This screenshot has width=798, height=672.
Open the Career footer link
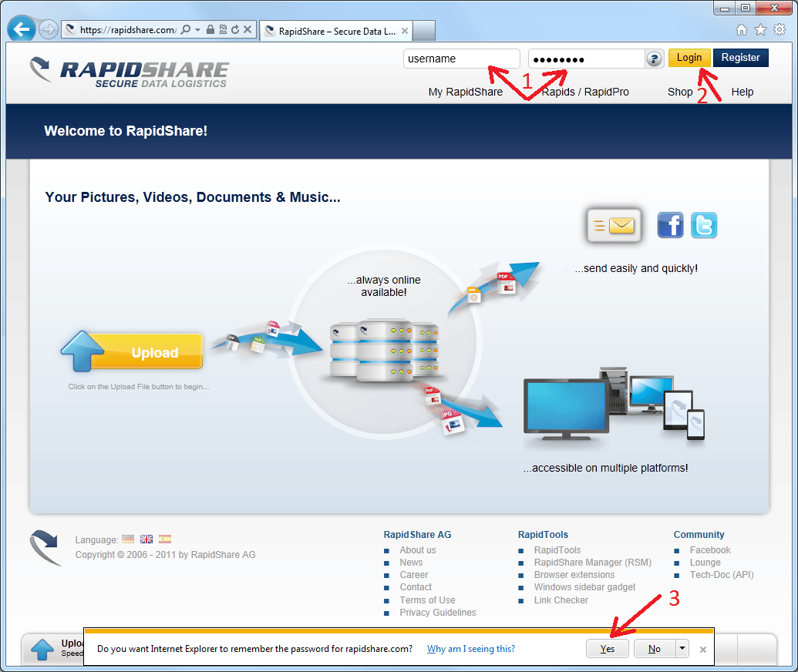413,575
